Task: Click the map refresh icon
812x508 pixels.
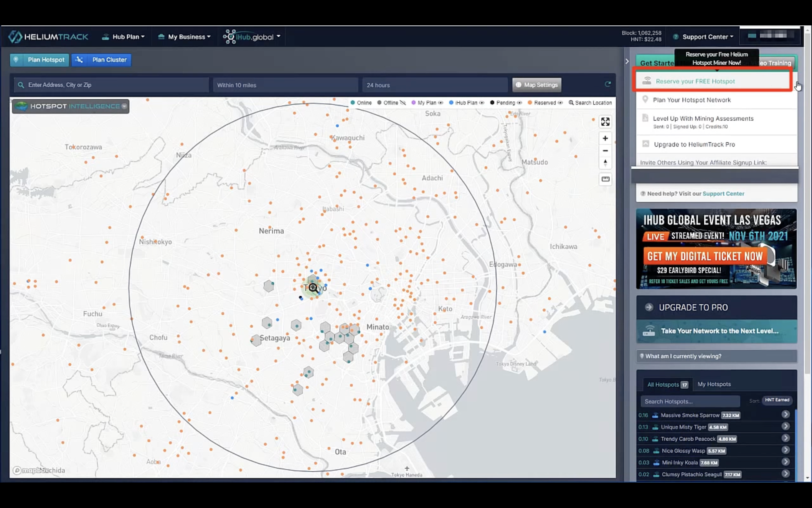Action: pos(608,84)
